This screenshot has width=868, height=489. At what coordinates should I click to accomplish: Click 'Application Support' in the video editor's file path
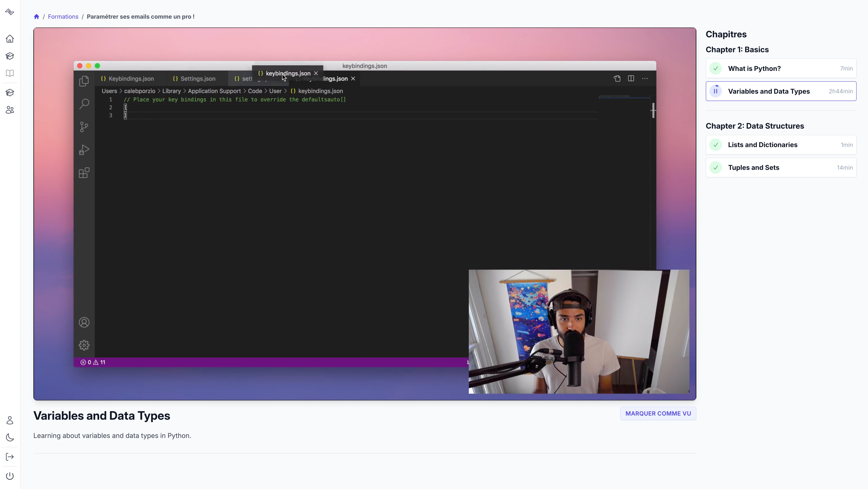coord(214,91)
